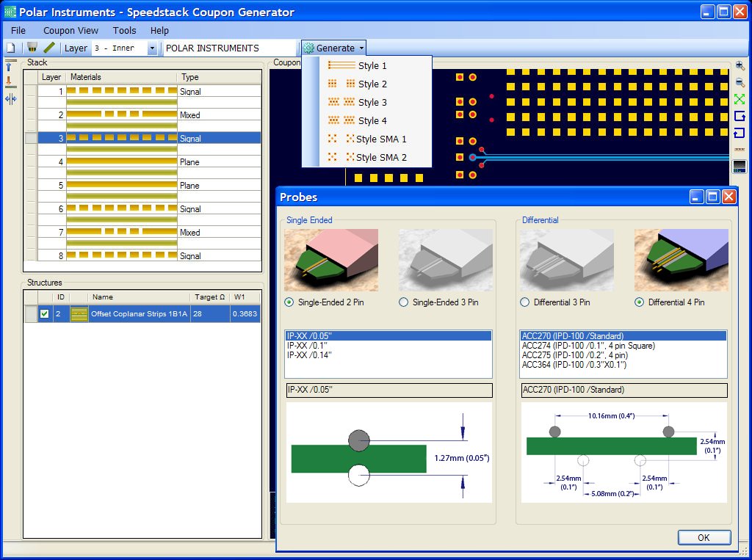Maximize the Probes dialog
The image size is (752, 560).
click(713, 197)
